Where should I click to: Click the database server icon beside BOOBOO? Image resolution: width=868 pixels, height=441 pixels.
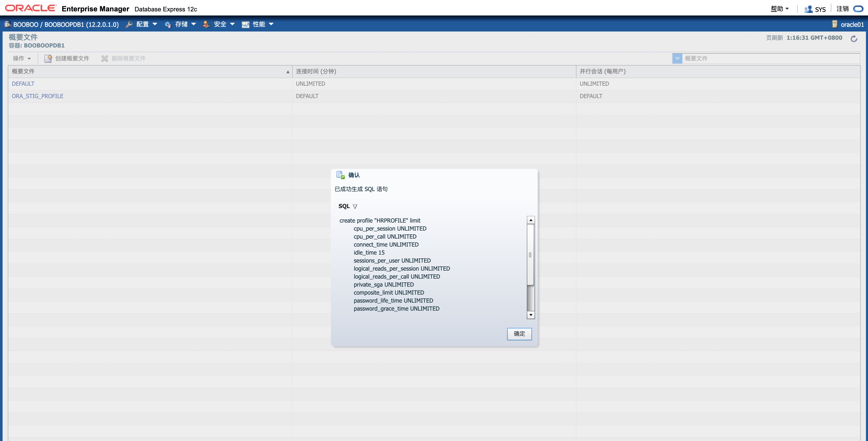tap(7, 24)
